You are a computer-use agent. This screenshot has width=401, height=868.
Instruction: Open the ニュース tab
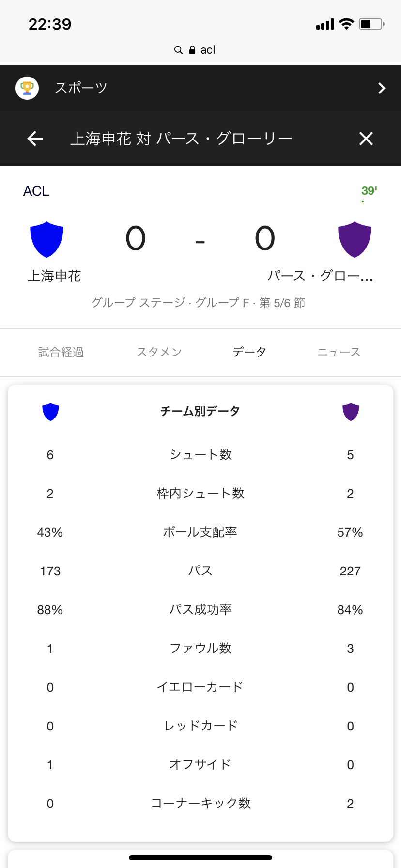[339, 352]
